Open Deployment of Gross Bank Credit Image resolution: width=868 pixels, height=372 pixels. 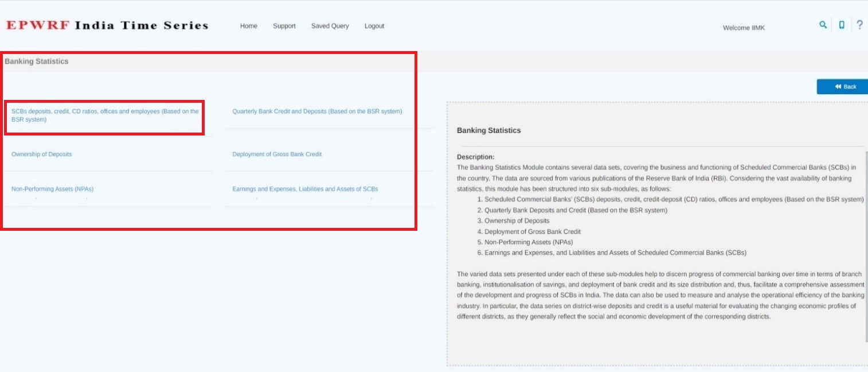277,154
